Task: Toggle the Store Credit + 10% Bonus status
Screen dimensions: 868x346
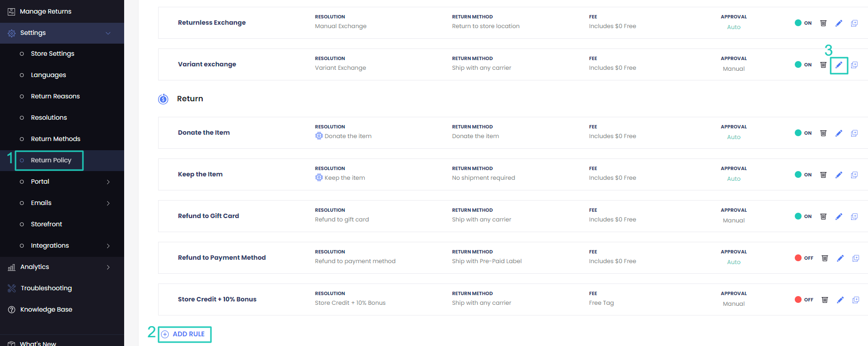Action: pyautogui.click(x=804, y=300)
